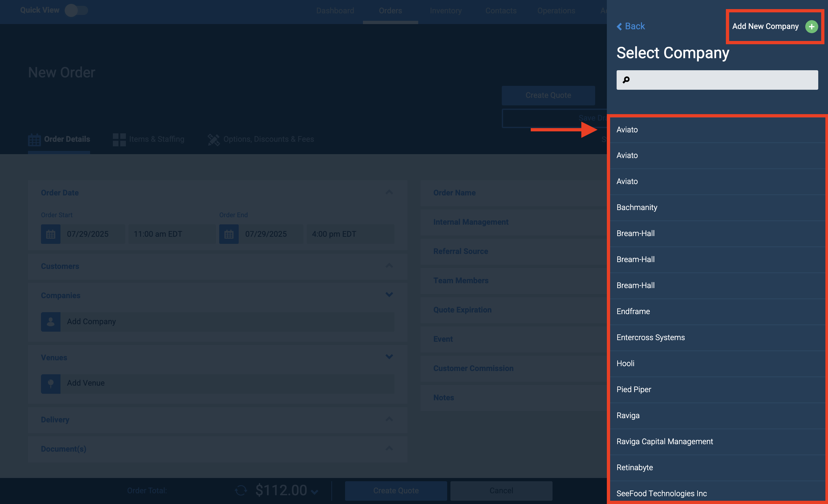Select Bachmanity from the company list
This screenshot has width=828, height=504.
point(718,207)
